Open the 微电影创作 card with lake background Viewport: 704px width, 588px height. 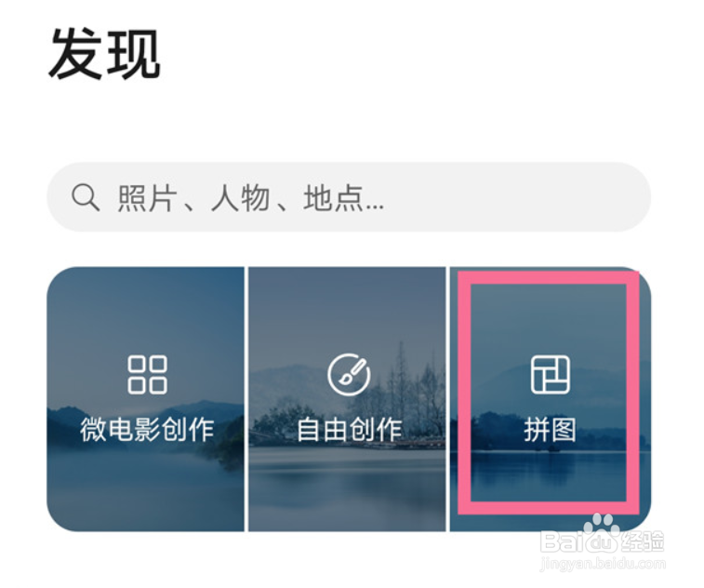145,399
